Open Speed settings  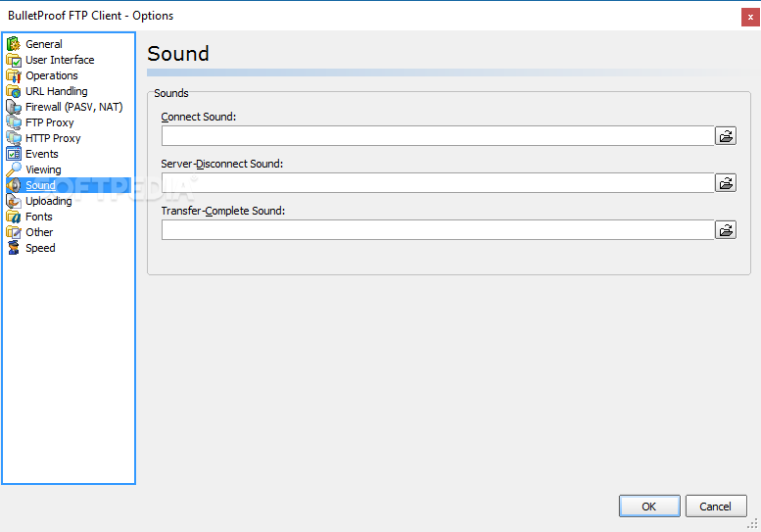pyautogui.click(x=40, y=248)
